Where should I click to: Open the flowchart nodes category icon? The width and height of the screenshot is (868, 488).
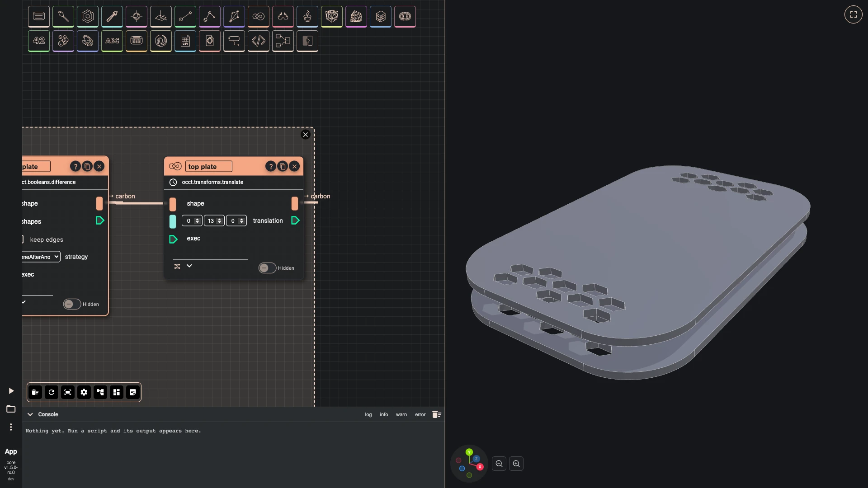tap(283, 41)
